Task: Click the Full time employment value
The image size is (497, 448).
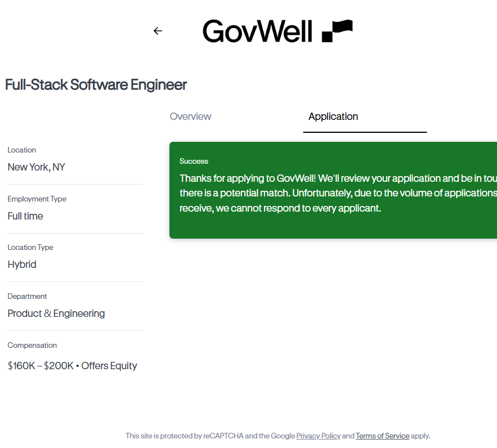Action: pyautogui.click(x=25, y=216)
